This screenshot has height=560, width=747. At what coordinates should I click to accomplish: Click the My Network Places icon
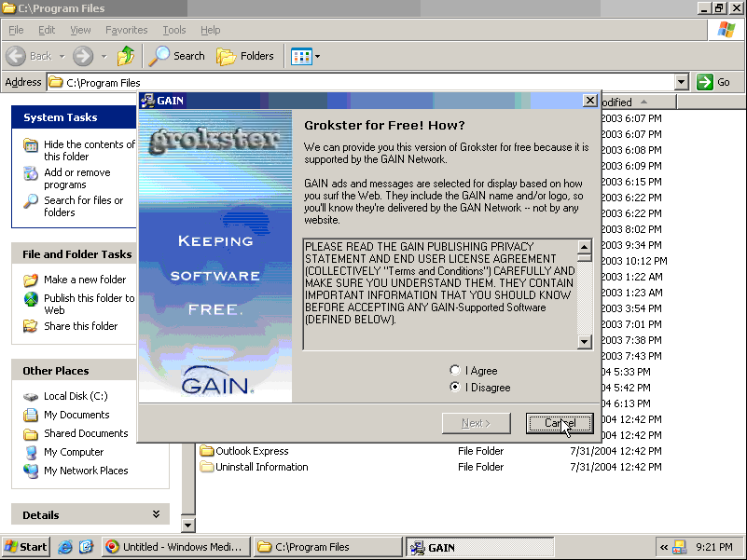click(x=31, y=471)
